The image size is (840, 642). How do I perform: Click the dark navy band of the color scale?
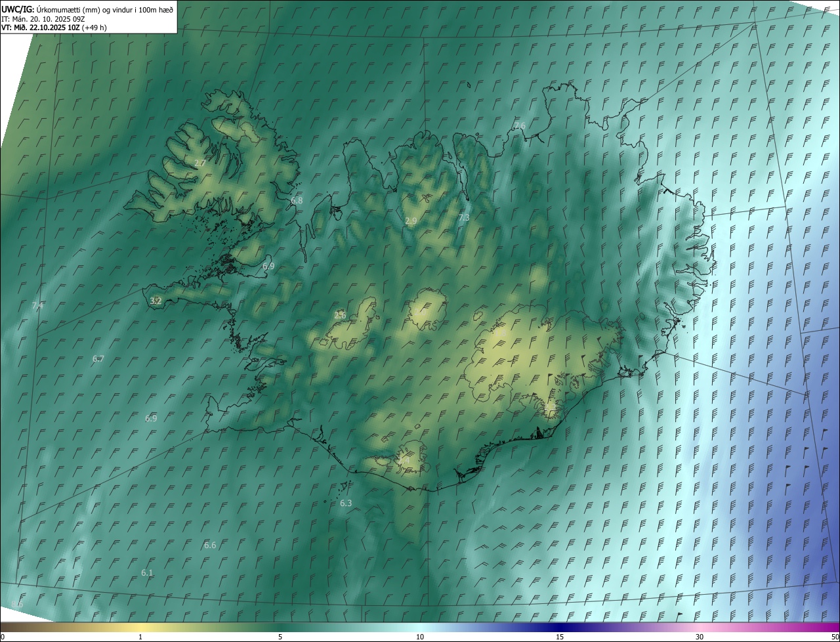(x=560, y=627)
